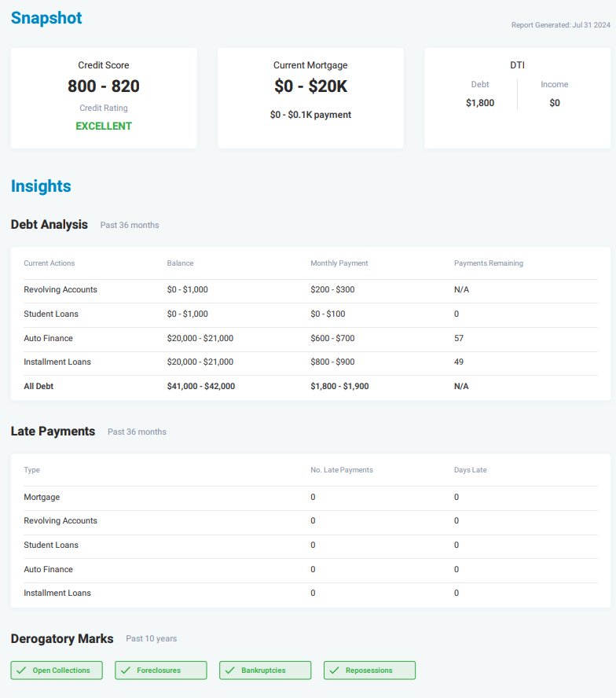Click the No. Late Payments column header

342,470
